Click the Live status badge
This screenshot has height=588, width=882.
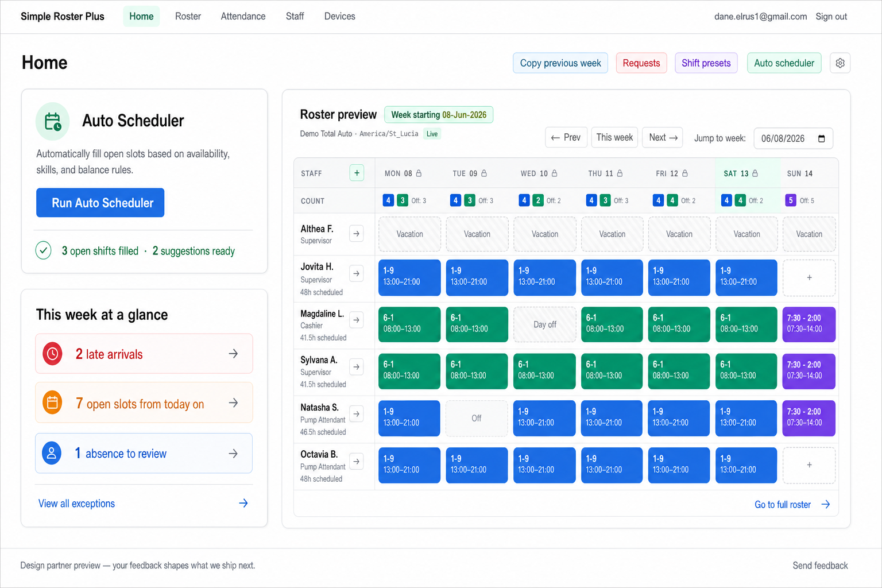[x=432, y=134]
